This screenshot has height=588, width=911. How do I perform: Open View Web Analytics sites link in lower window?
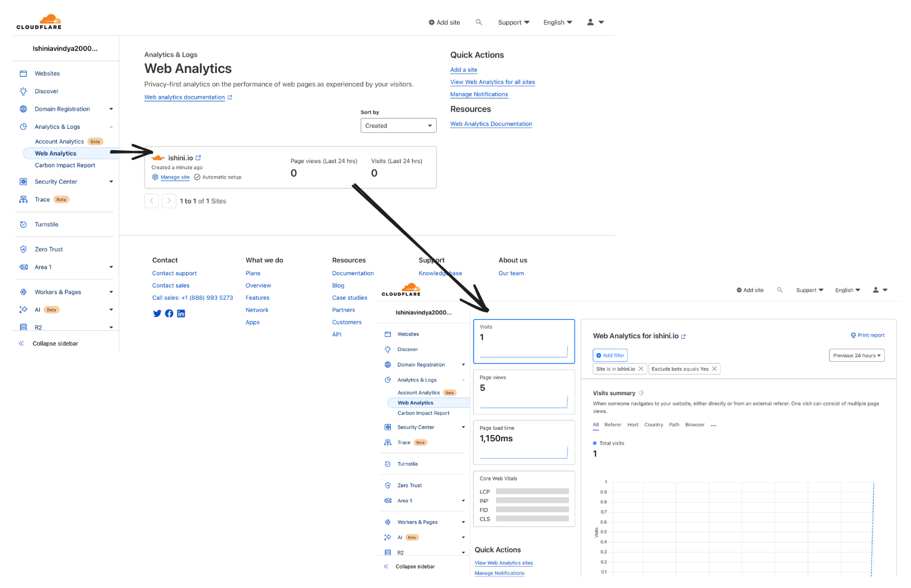pyautogui.click(x=504, y=563)
